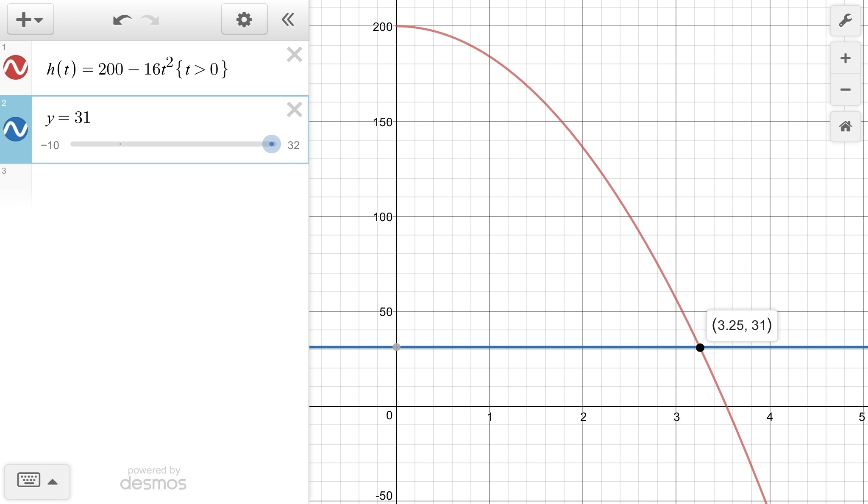Delete the y = 31 expression
The width and height of the screenshot is (868, 504).
(x=294, y=110)
